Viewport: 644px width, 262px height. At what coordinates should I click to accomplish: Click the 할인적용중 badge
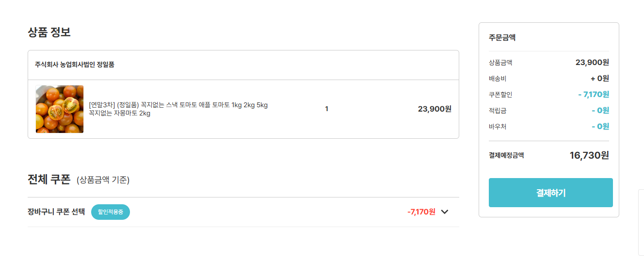pyautogui.click(x=111, y=212)
